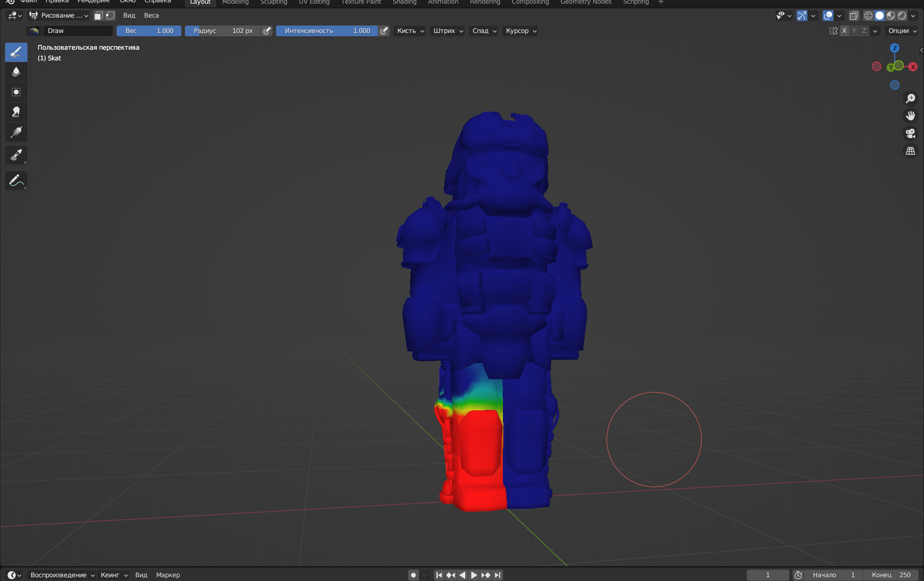Toggle X axis mirror symmetry
This screenshot has width=924, height=581.
tap(844, 31)
